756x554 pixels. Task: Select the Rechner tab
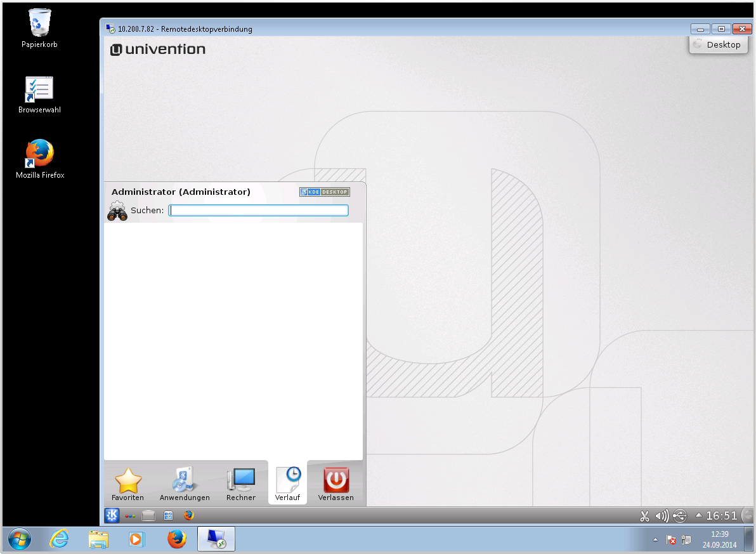point(241,485)
